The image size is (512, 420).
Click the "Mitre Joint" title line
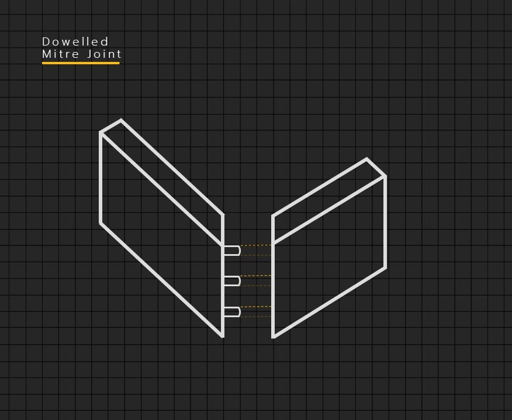(82, 54)
